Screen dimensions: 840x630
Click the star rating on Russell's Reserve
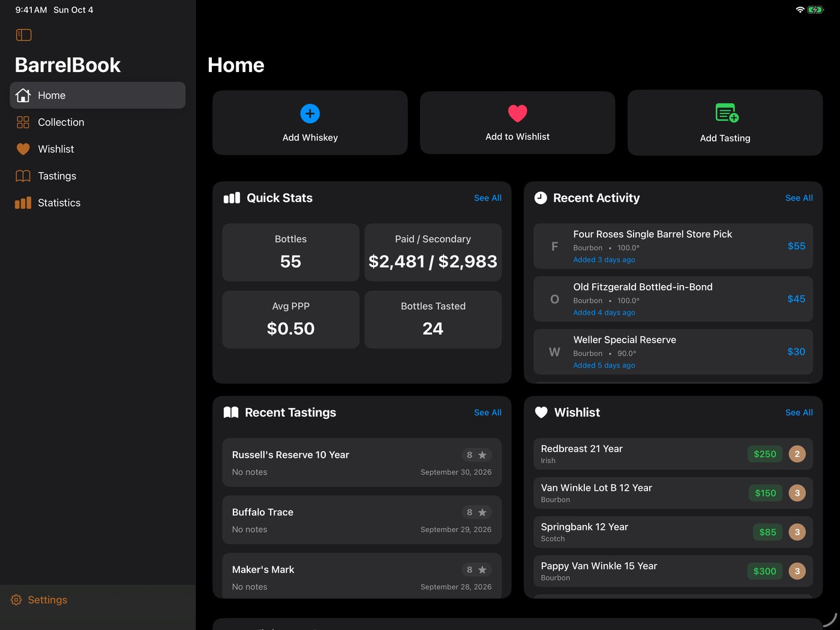477,455
